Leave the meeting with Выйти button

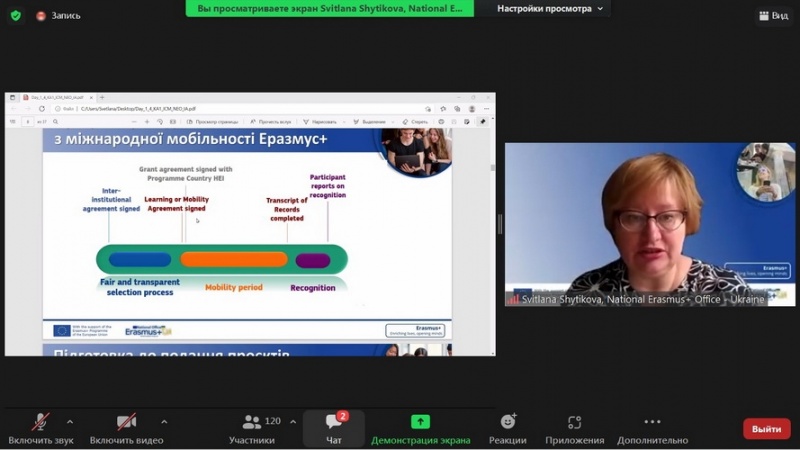(x=766, y=428)
